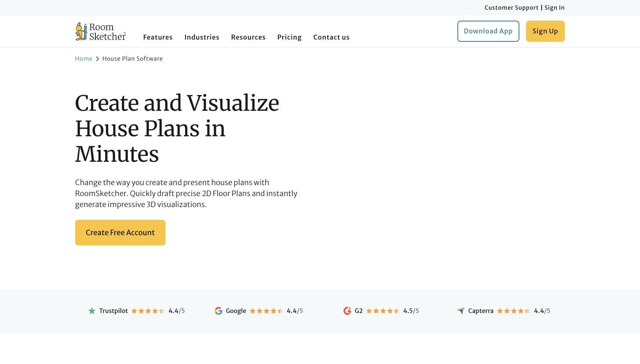Click the Trustpilot label

[113, 311]
